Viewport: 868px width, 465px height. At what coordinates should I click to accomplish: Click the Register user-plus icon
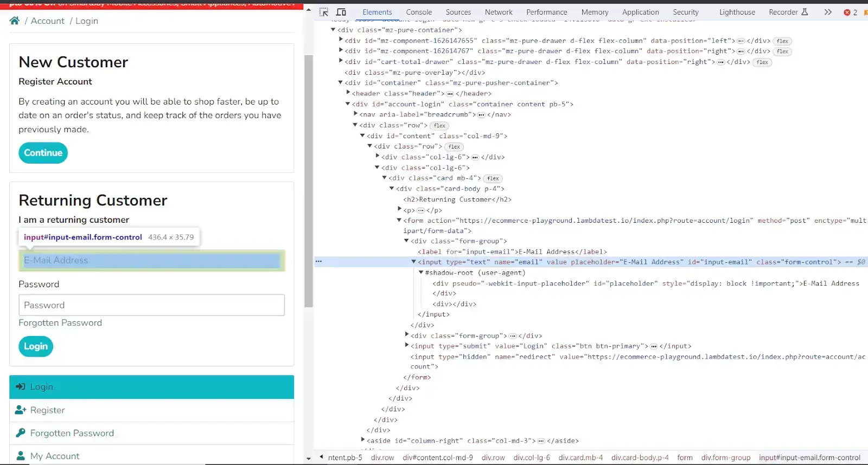pyautogui.click(x=21, y=410)
